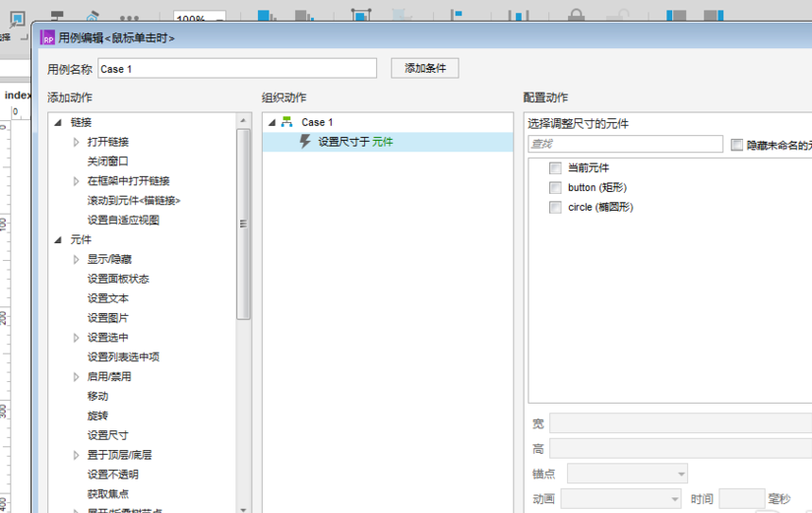Toggle the right panel icon in main toolbar
This screenshot has height=513, width=812.
click(x=714, y=15)
